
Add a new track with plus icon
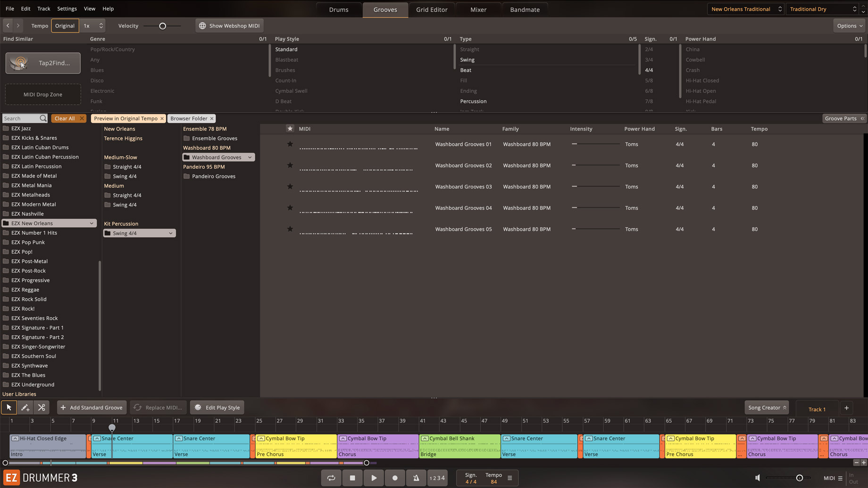(846, 408)
